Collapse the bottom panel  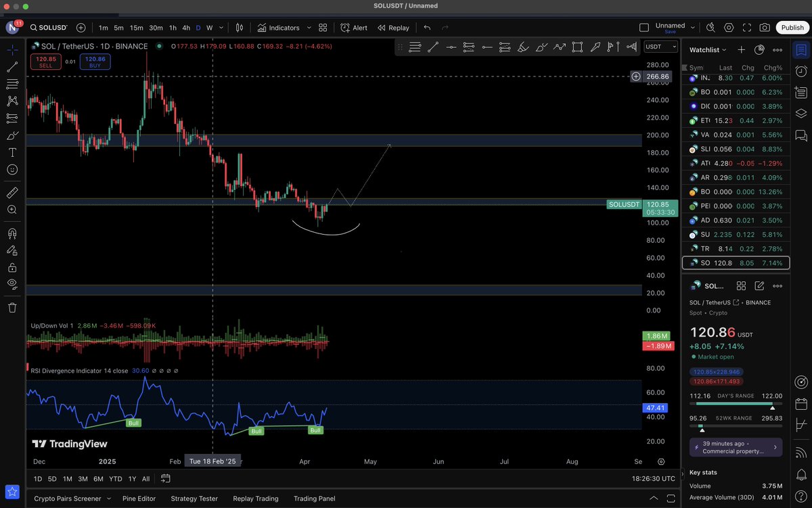click(653, 499)
